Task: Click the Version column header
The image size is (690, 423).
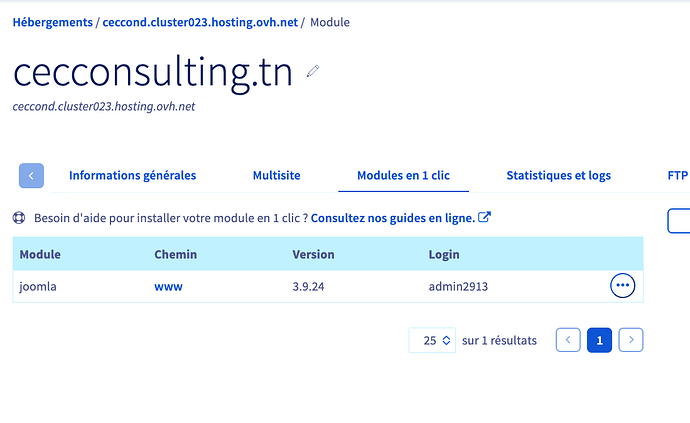Action: [x=313, y=254]
